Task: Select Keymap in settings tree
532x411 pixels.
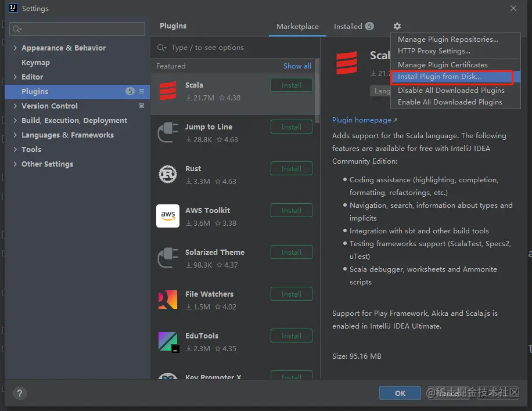Action: click(35, 62)
